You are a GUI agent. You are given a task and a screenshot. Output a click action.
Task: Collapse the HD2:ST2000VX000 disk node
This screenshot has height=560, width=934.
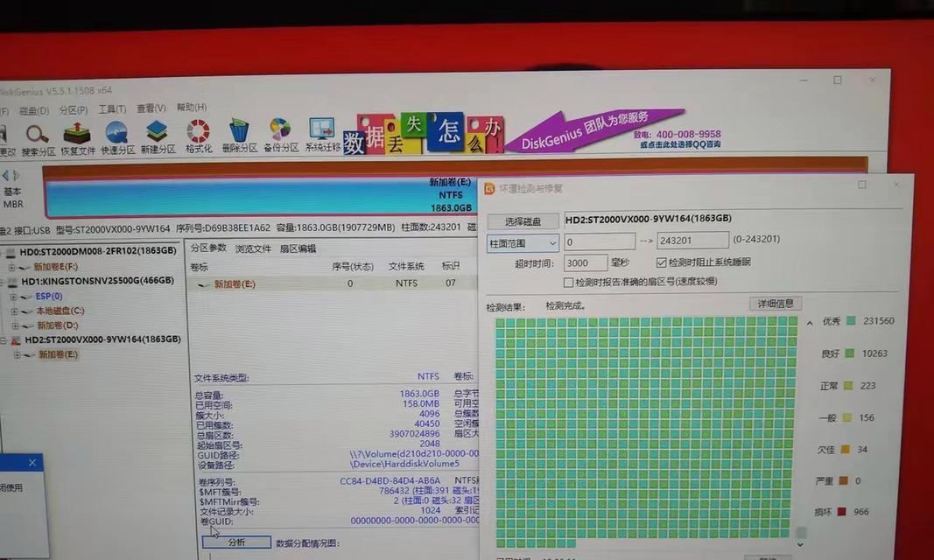(4, 341)
